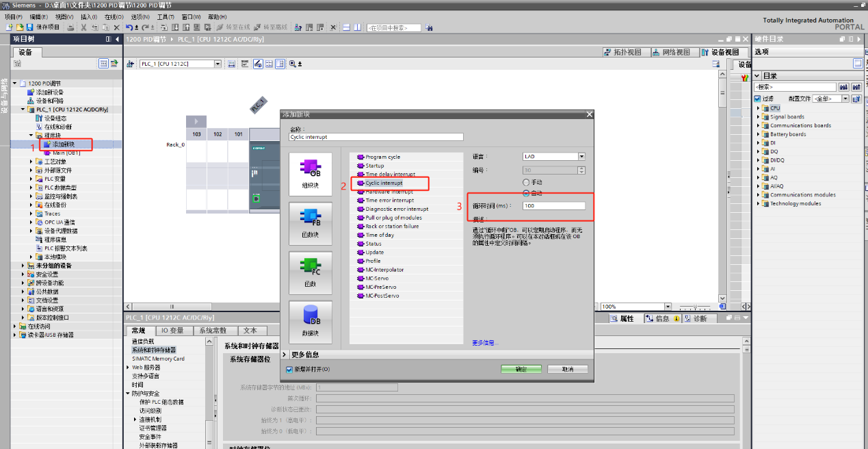The height and width of the screenshot is (449, 868).
Task: Select the 手动 numbering radio button
Action: (526, 183)
